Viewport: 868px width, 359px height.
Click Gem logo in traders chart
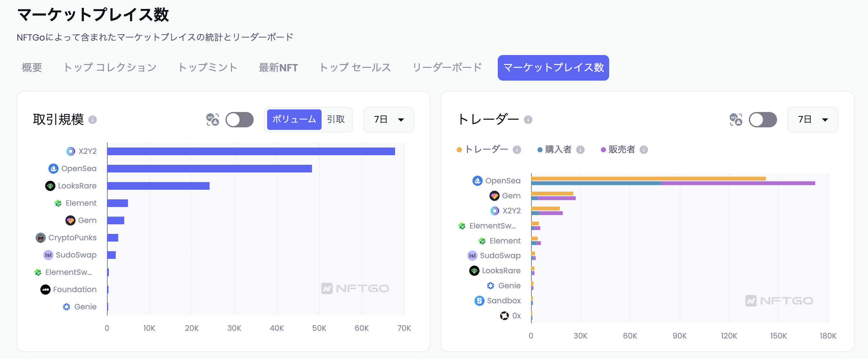tap(494, 196)
